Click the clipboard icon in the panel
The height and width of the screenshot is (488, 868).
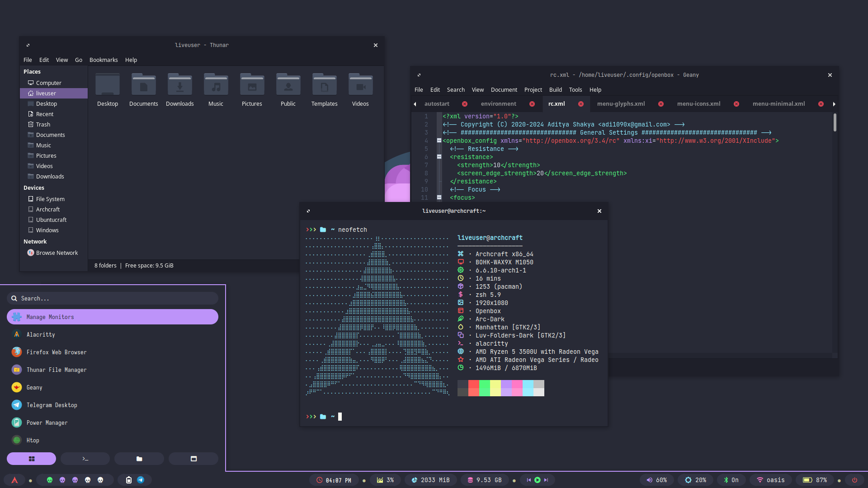pos(128,480)
